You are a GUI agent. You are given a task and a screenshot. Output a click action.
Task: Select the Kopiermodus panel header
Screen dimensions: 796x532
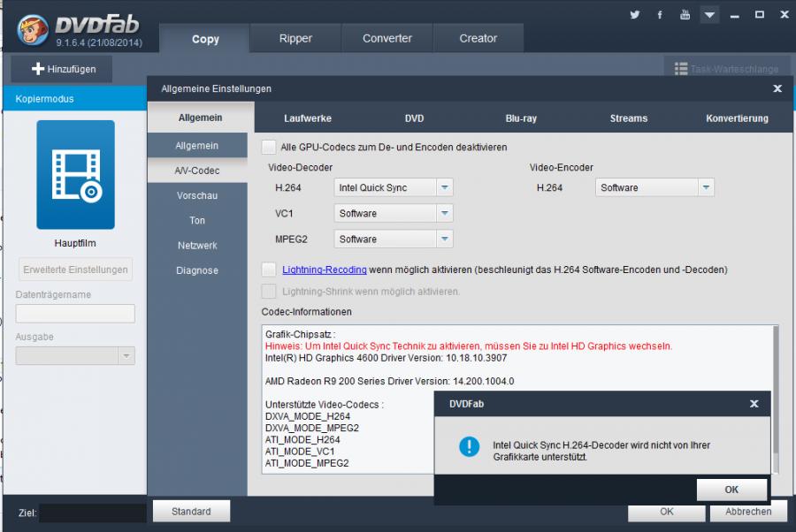[74, 98]
